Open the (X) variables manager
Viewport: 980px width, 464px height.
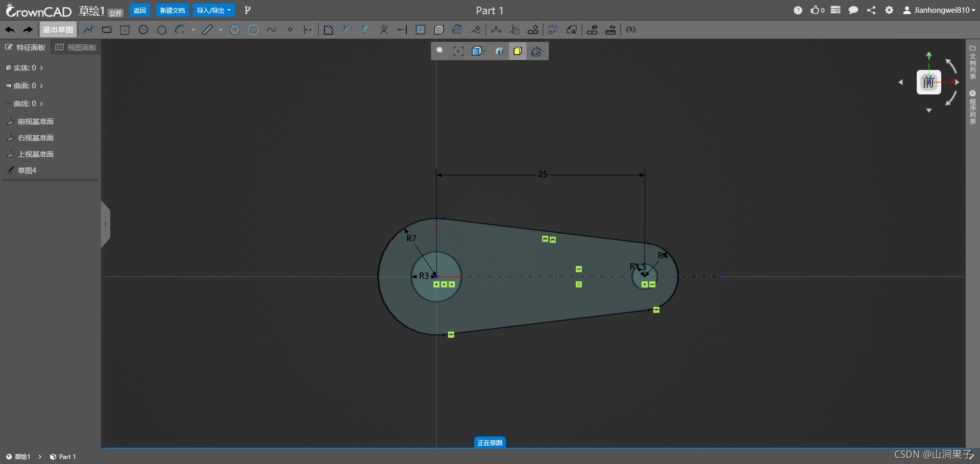[631, 30]
